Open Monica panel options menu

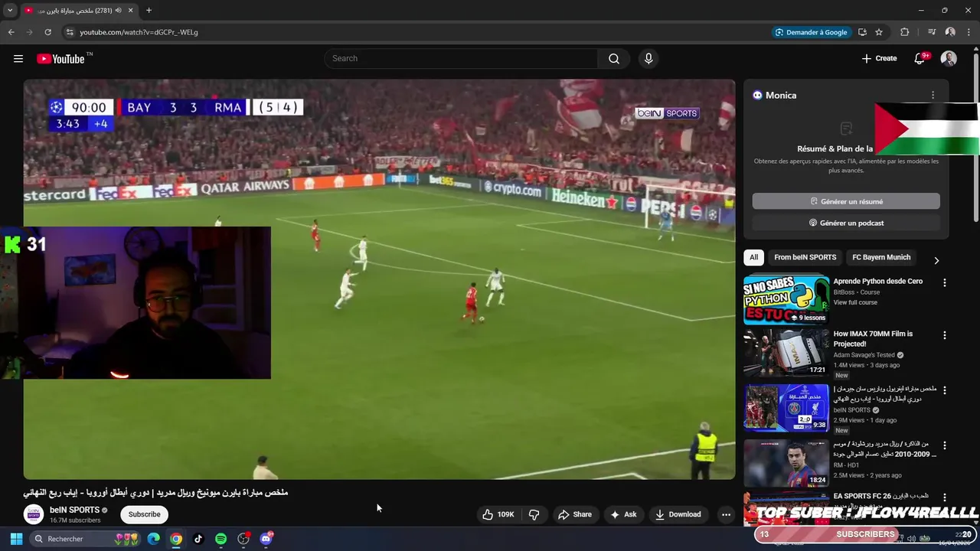(933, 95)
